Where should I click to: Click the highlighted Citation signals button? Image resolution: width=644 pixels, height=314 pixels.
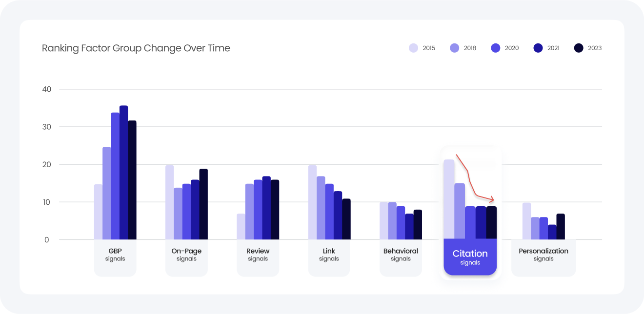point(470,257)
